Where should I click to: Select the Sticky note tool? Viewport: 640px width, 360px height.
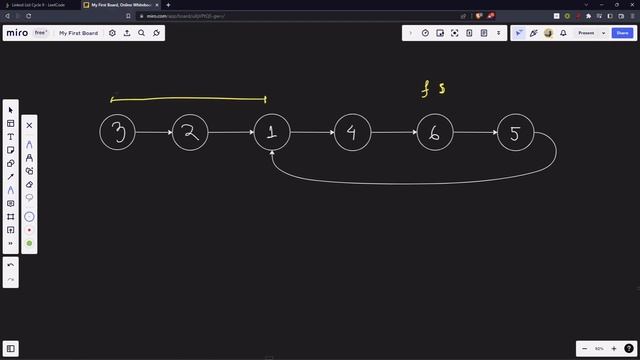coord(11,150)
